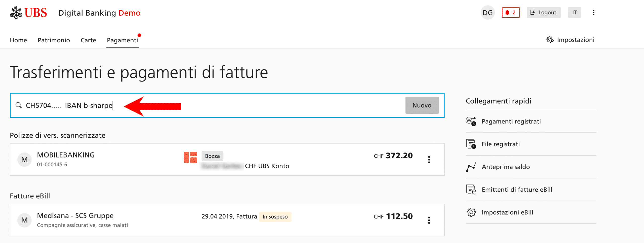This screenshot has height=243, width=644.
Task: Click the orange scanned slip icon
Action: point(190,157)
